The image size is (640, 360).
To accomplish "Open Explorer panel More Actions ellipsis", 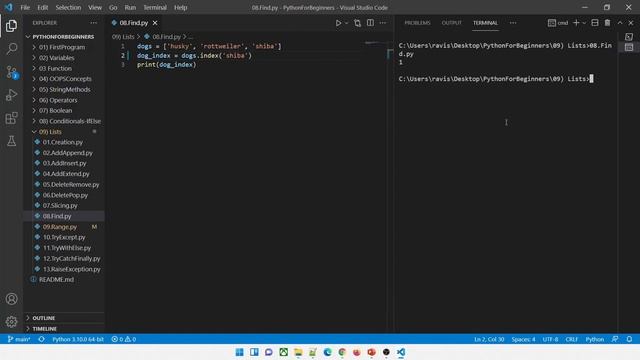I will (x=94, y=23).
